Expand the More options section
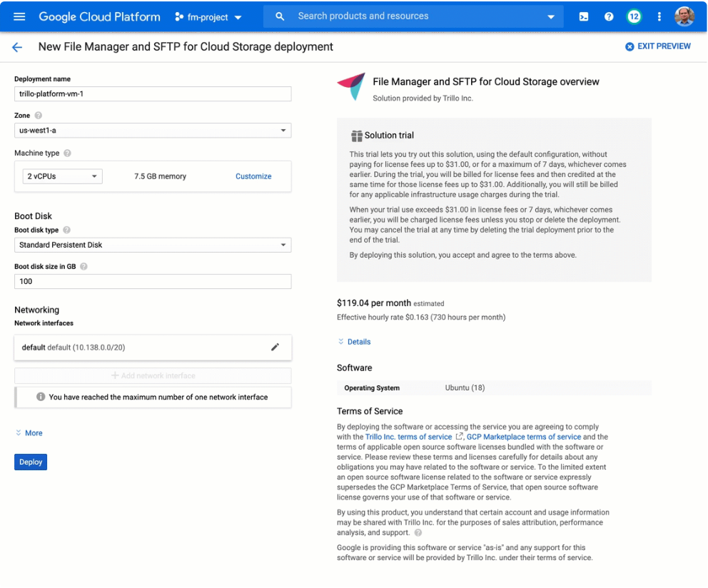 click(29, 432)
